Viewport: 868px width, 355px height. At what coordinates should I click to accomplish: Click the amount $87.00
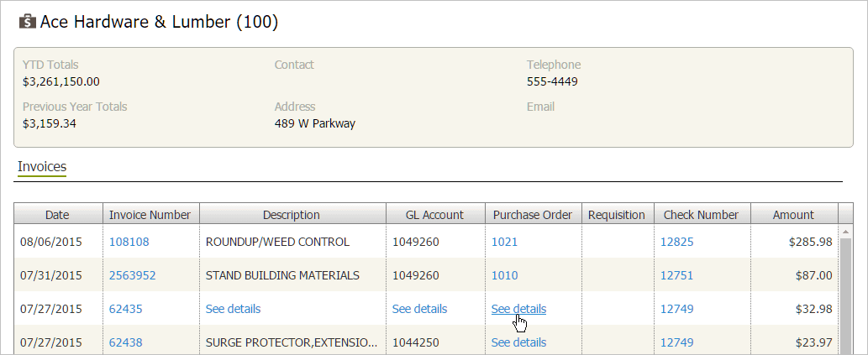(813, 275)
